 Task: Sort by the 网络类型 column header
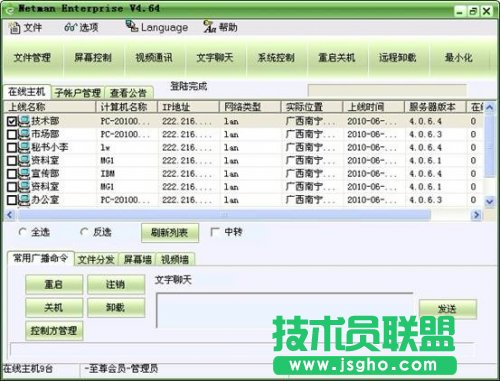[250, 107]
